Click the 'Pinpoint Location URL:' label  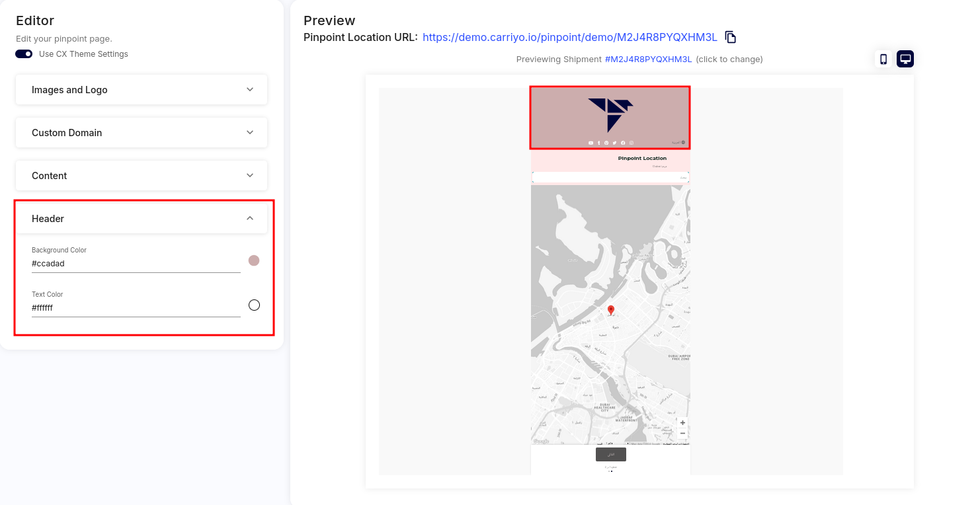pos(360,37)
